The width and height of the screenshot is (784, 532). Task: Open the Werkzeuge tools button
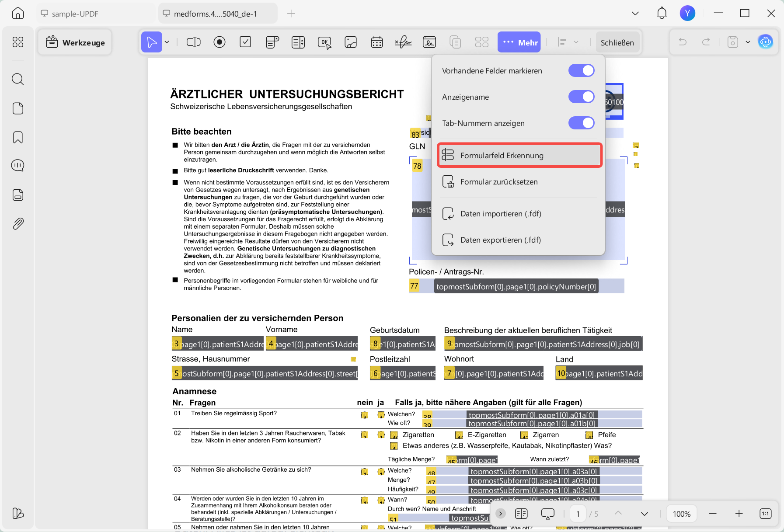pos(75,42)
